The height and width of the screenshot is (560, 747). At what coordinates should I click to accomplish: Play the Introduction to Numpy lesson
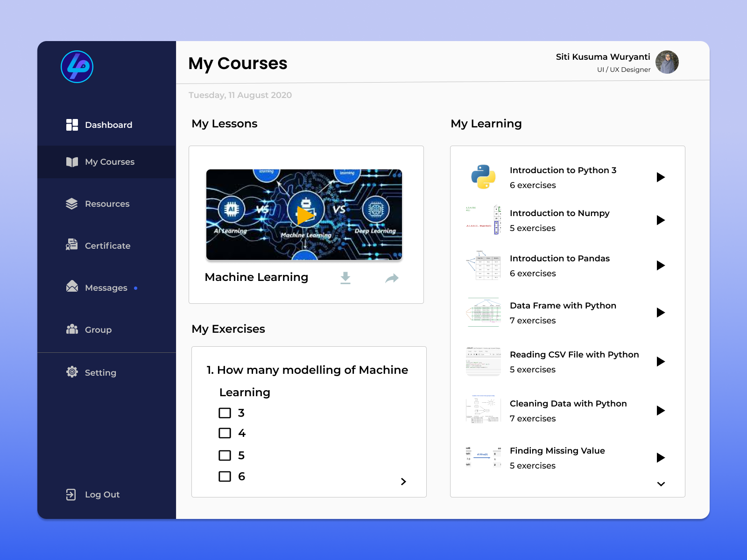pos(661,220)
